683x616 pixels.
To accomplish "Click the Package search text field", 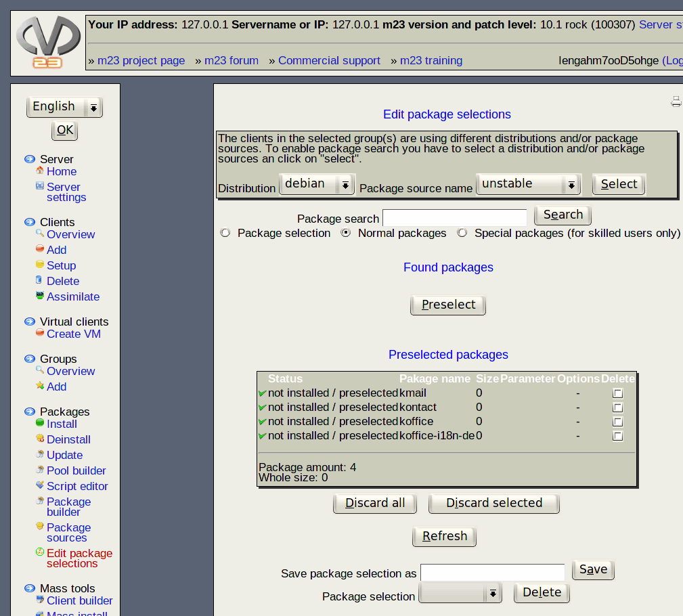I will 454,218.
